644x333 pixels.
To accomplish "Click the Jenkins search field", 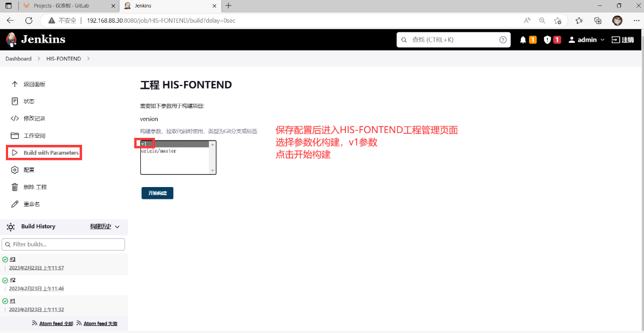I will (453, 40).
